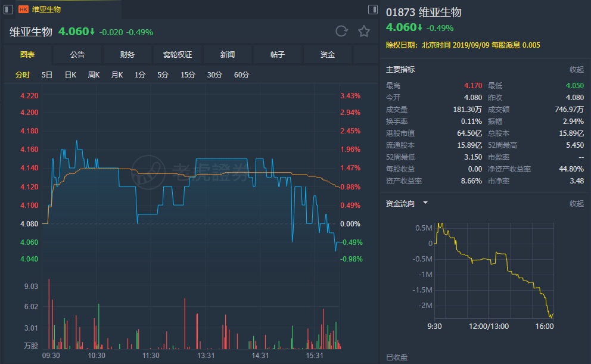Collapse the 主要指标 section with 收起
This screenshot has width=591, height=364.
(577, 70)
